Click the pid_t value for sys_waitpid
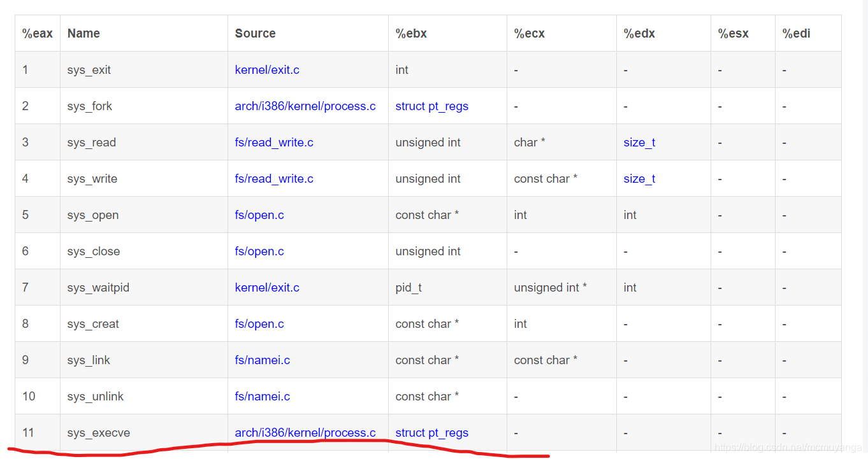 409,288
